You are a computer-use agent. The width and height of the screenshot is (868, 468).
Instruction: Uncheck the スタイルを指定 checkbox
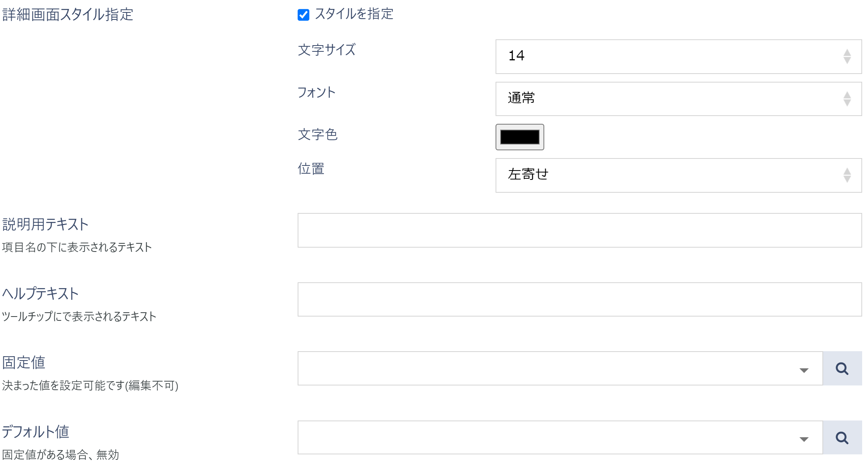[303, 15]
